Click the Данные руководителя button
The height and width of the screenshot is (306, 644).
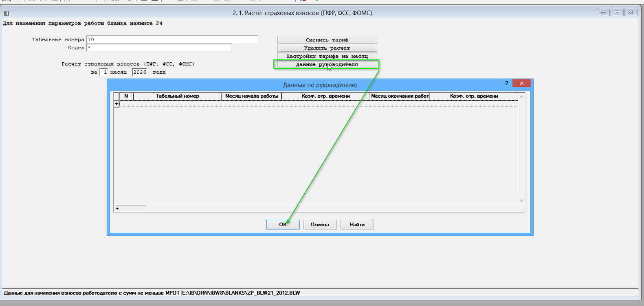(x=327, y=64)
